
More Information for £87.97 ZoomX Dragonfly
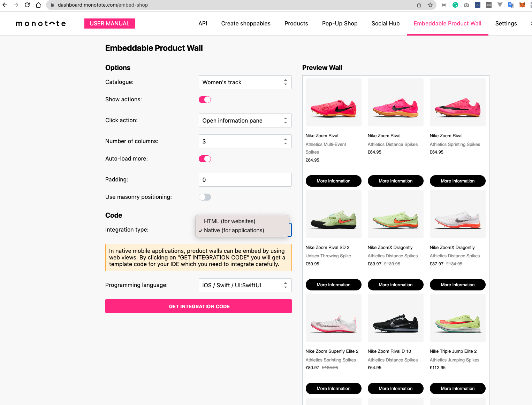click(x=458, y=285)
